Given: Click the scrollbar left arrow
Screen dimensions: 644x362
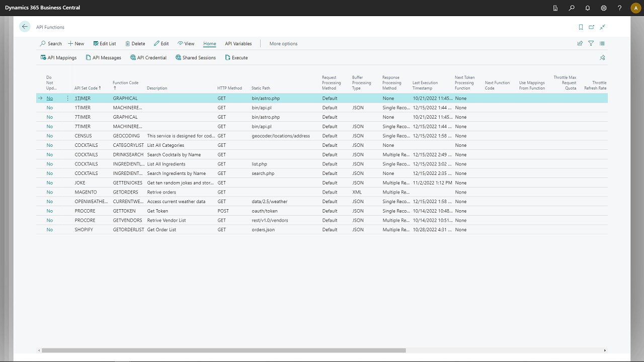Looking at the screenshot, I should pos(39,350).
